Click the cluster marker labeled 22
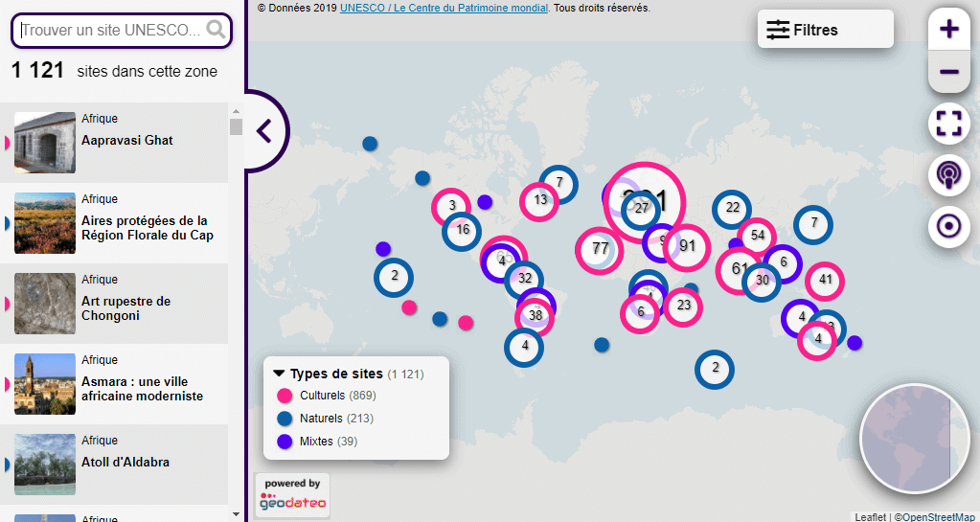The image size is (980, 522). pos(732,210)
